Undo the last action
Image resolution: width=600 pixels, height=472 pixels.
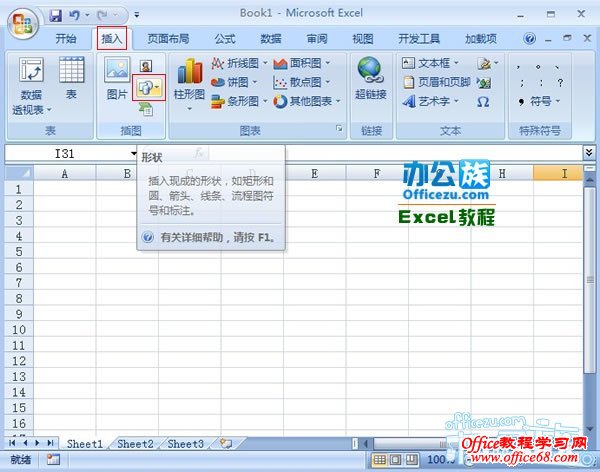tap(74, 15)
